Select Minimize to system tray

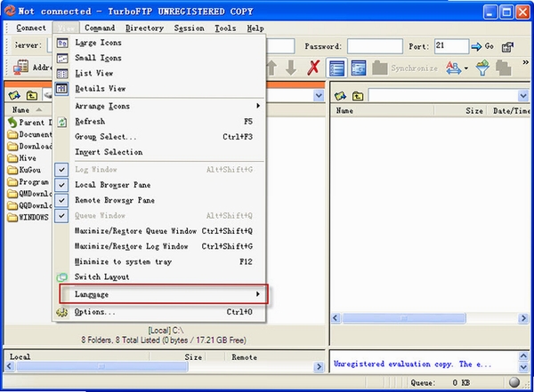[159, 261]
